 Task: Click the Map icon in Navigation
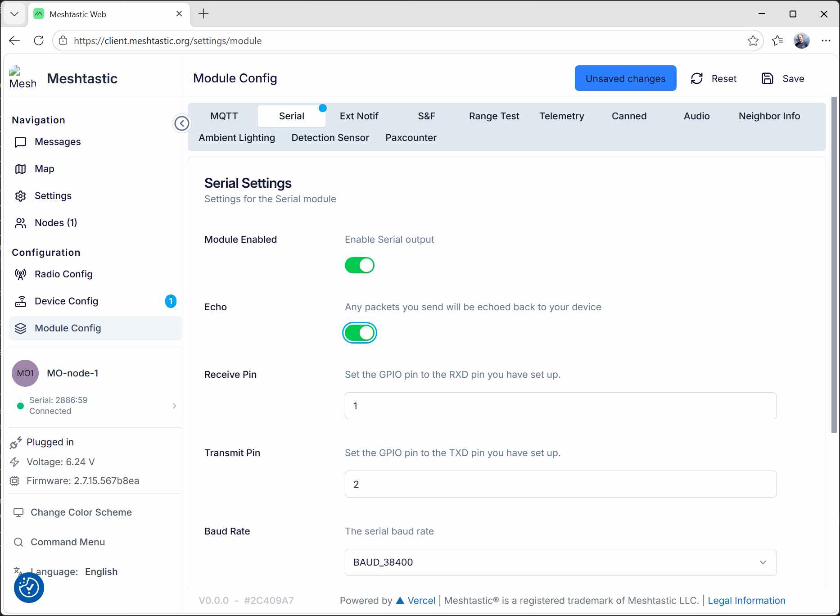click(21, 169)
